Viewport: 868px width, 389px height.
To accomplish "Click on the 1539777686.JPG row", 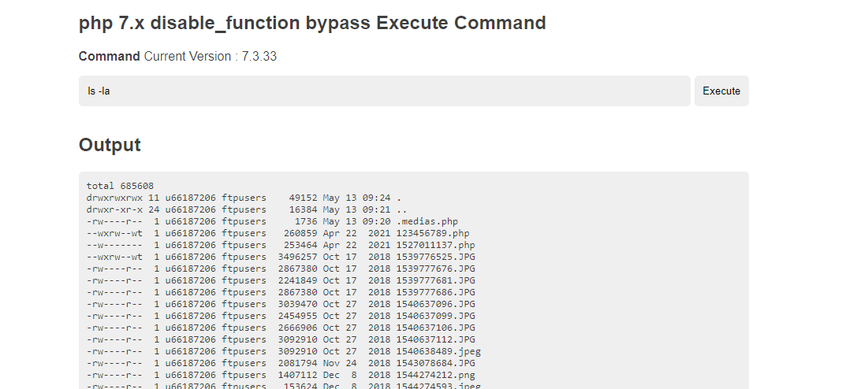I will point(435,292).
